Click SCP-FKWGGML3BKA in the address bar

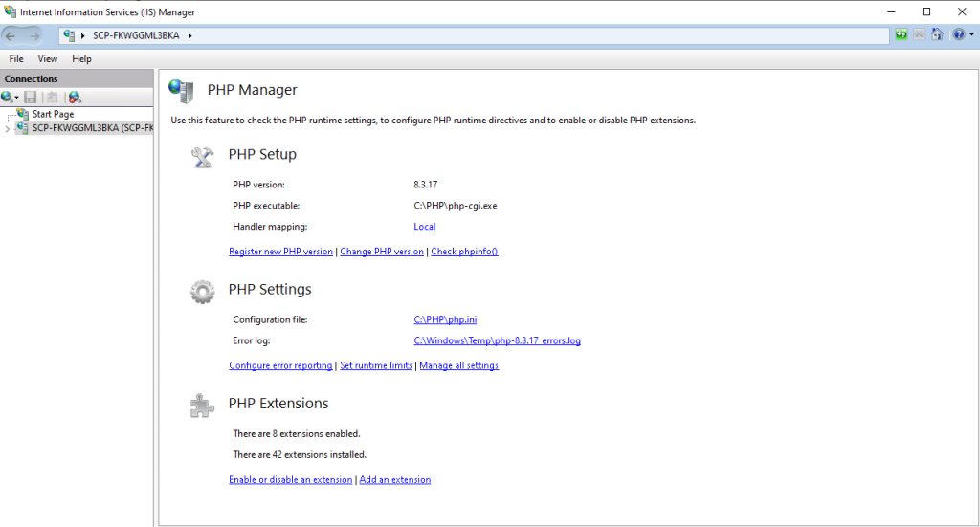click(136, 35)
